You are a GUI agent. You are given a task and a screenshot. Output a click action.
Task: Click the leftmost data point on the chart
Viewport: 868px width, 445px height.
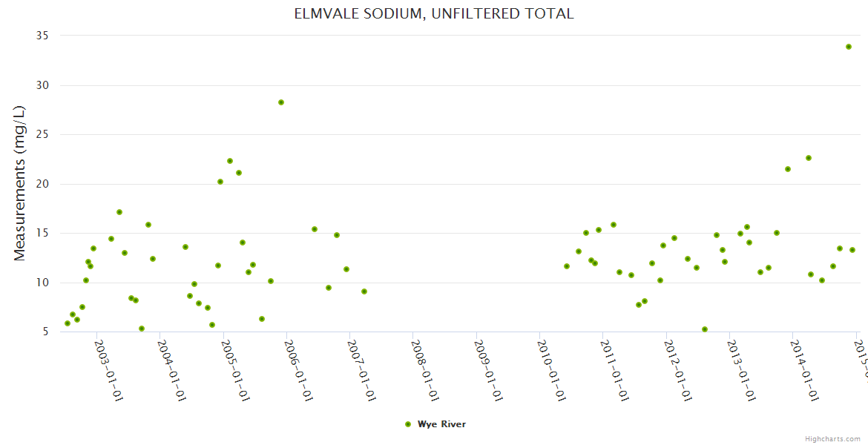(68, 323)
